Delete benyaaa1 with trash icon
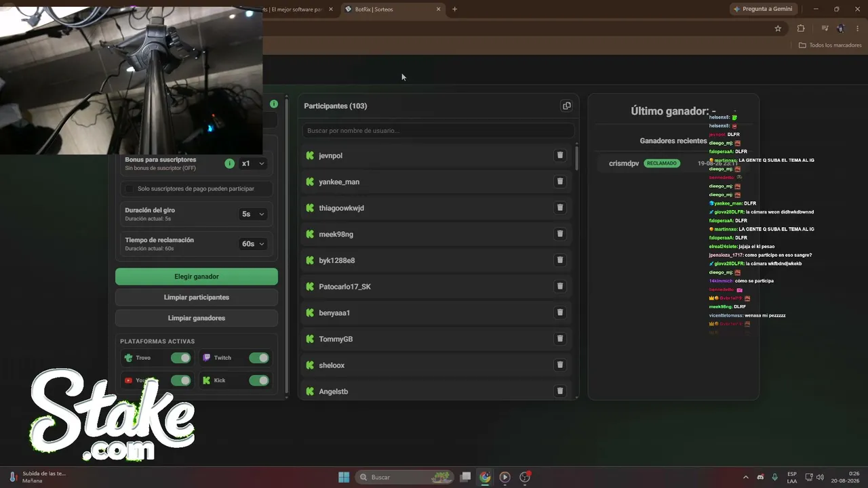 point(560,312)
